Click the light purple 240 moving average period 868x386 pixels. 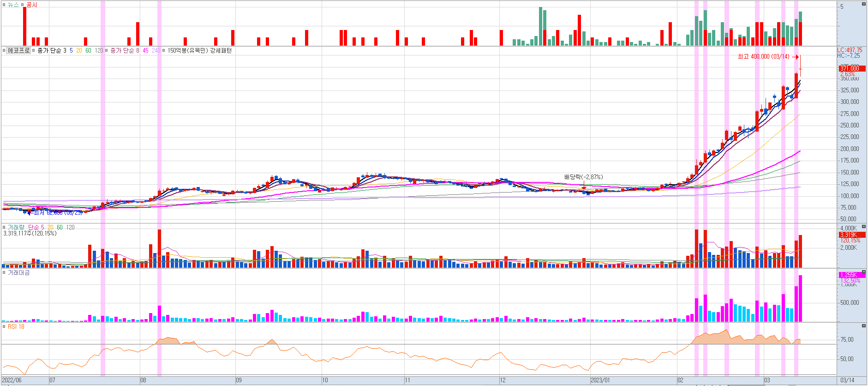[156, 50]
